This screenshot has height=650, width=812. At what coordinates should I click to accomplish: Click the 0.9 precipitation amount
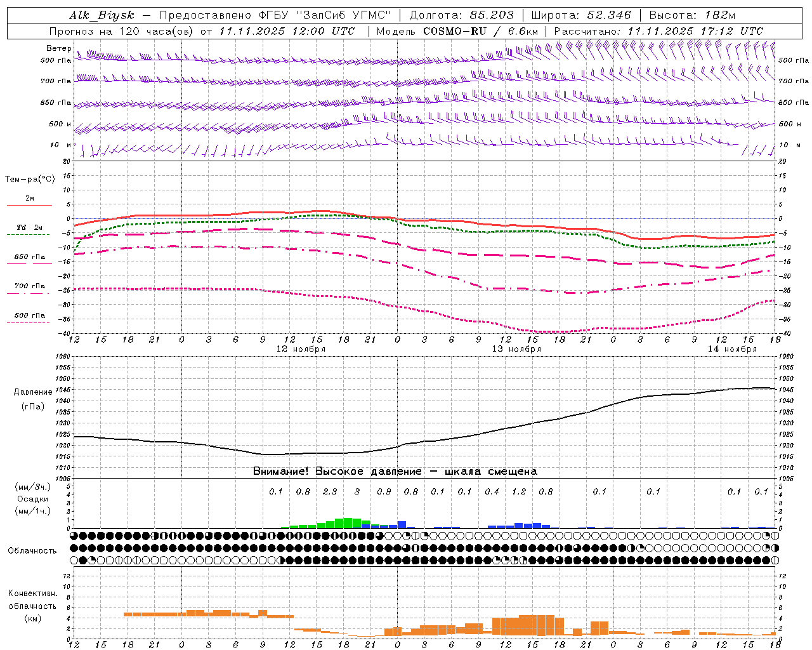tap(384, 492)
